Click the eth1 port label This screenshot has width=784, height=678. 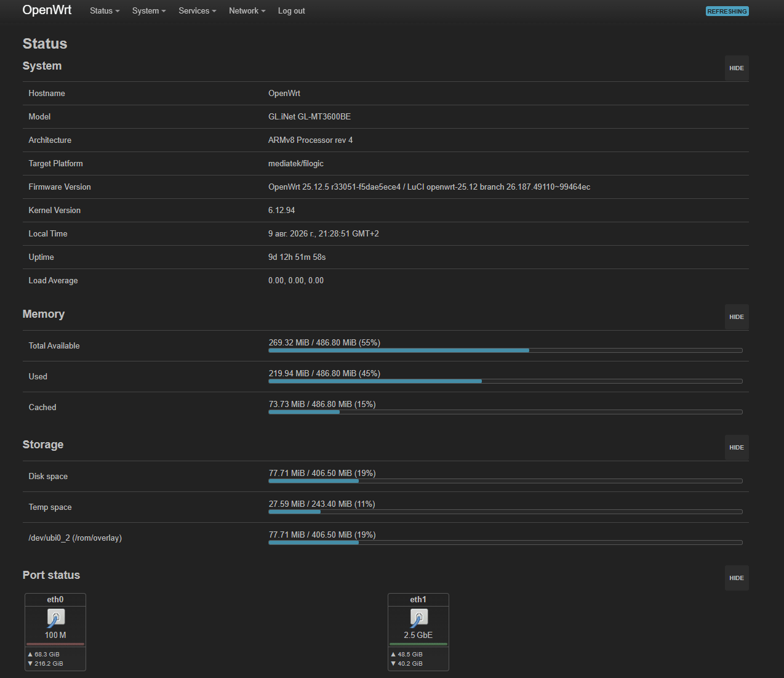point(418,600)
